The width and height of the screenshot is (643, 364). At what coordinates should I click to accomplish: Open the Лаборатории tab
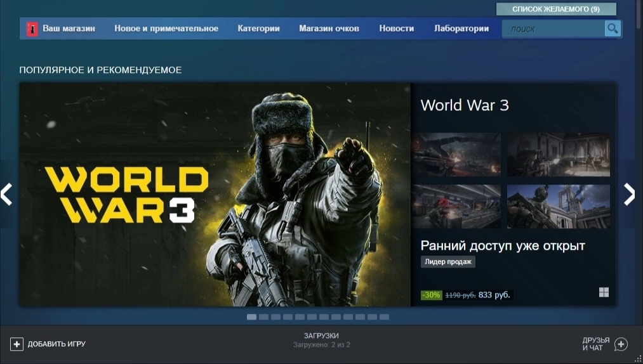[x=461, y=29]
